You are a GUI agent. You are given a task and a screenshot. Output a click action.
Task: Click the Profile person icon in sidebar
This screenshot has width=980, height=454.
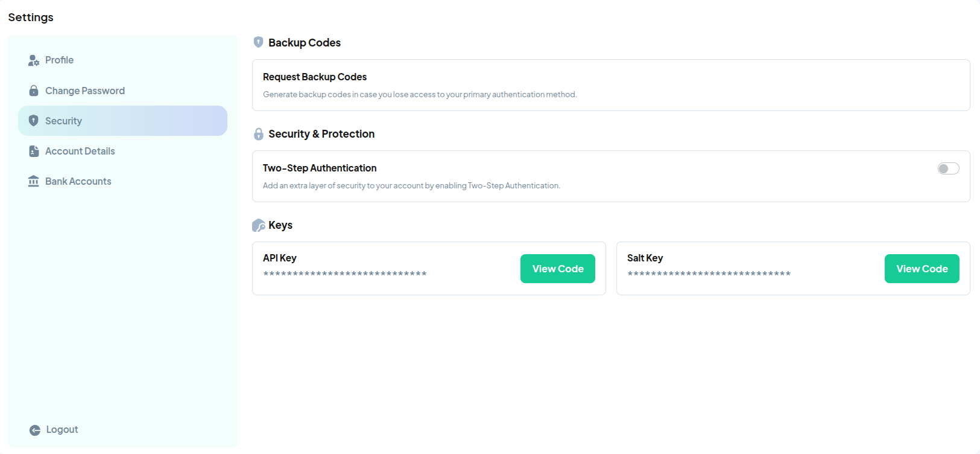tap(34, 60)
